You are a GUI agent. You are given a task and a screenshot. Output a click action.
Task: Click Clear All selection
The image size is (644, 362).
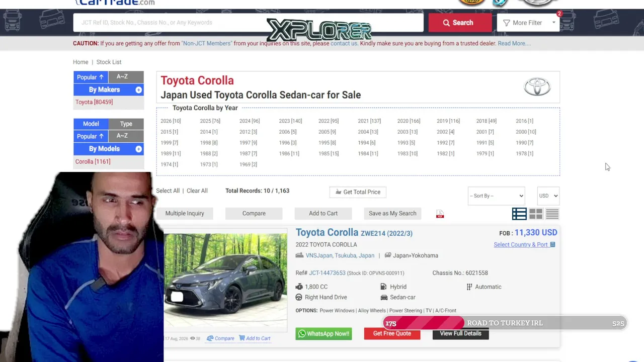point(197,191)
